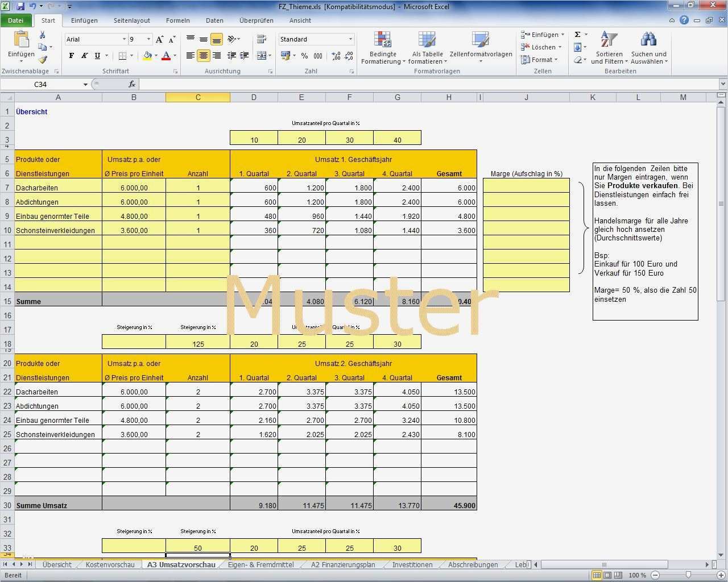Toggle right text alignment
The image size is (728, 582).
216,56
